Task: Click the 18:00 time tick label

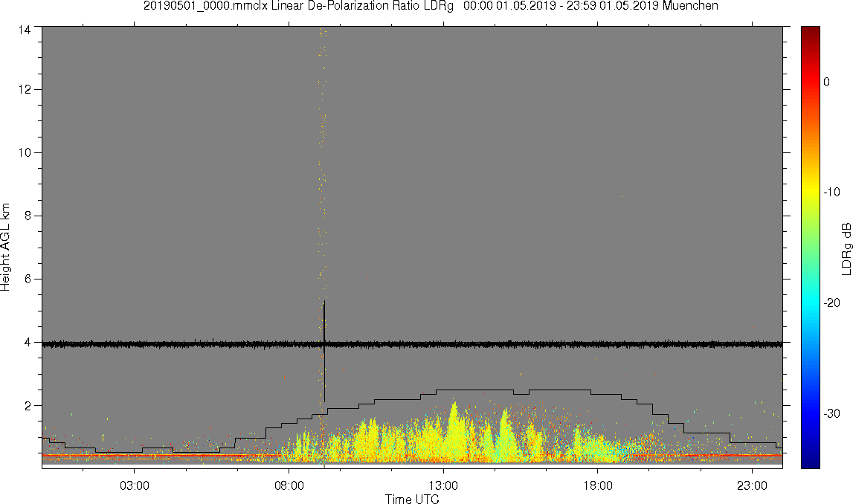Action: click(598, 485)
